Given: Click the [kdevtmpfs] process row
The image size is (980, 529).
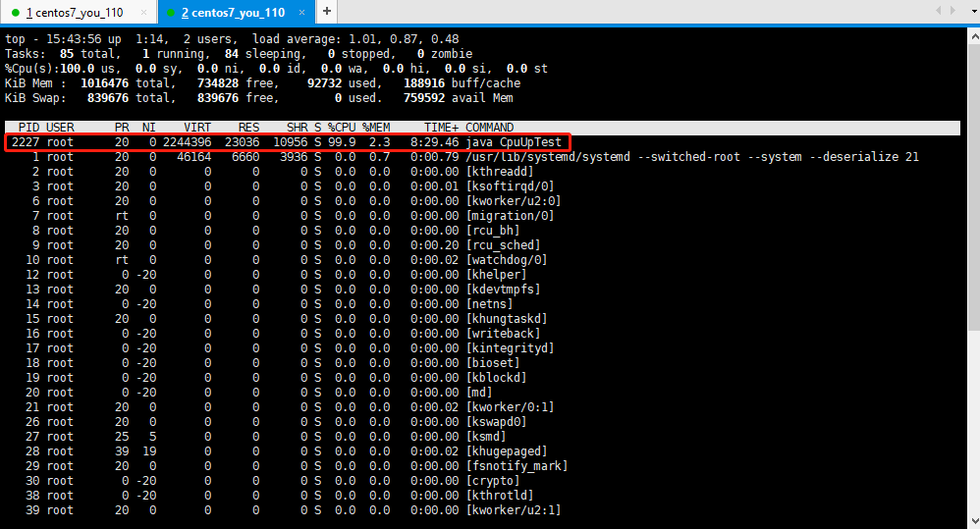Looking at the screenshot, I should (x=283, y=290).
